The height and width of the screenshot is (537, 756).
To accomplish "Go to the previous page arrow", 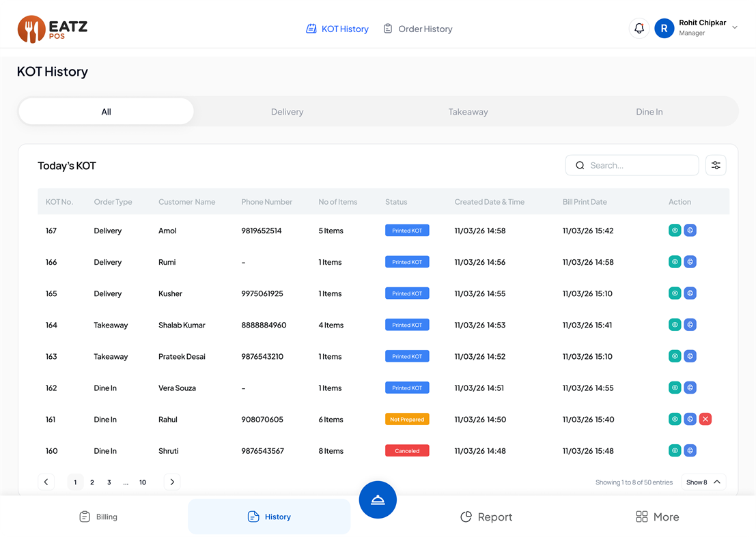I will coord(46,482).
